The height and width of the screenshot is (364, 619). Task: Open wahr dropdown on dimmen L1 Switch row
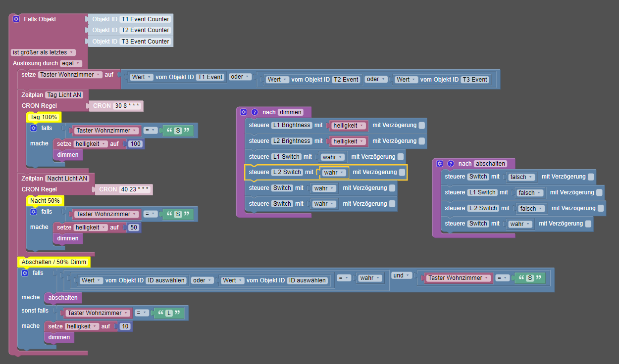coord(332,157)
